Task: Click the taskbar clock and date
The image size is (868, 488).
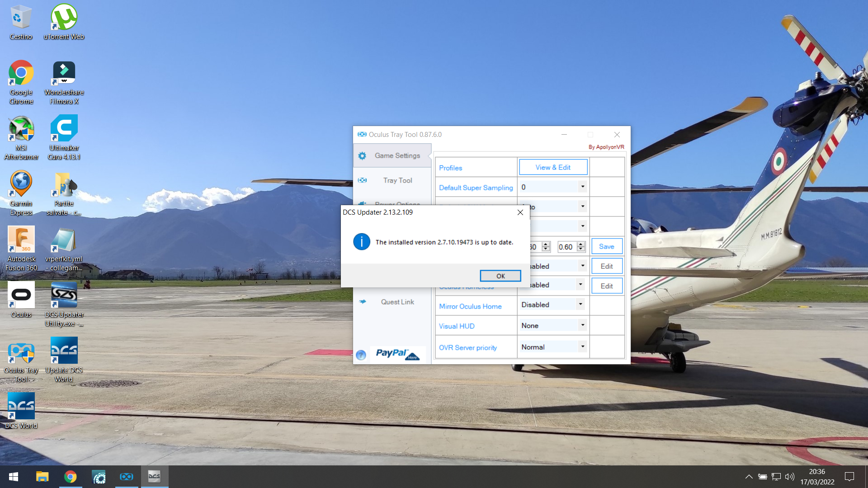Action: point(817,477)
